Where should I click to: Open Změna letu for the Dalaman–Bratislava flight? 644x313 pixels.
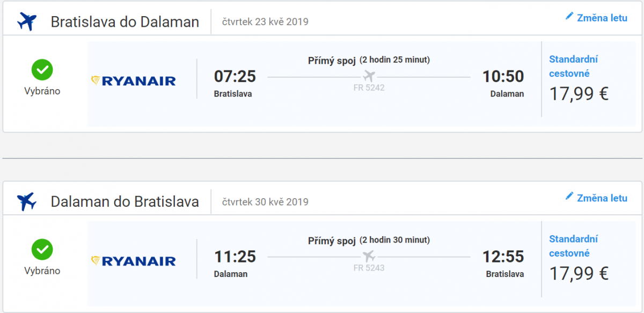click(602, 198)
